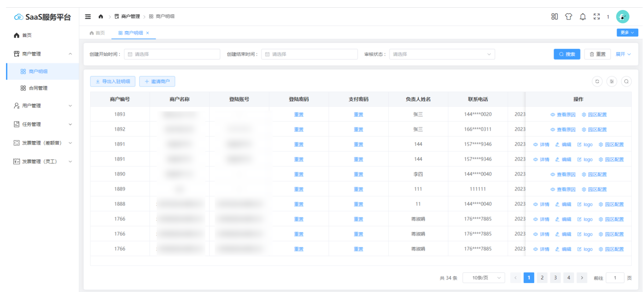This screenshot has width=644, height=292.
Task: Click the home icon in breadcrumb
Action: pyautogui.click(x=101, y=17)
